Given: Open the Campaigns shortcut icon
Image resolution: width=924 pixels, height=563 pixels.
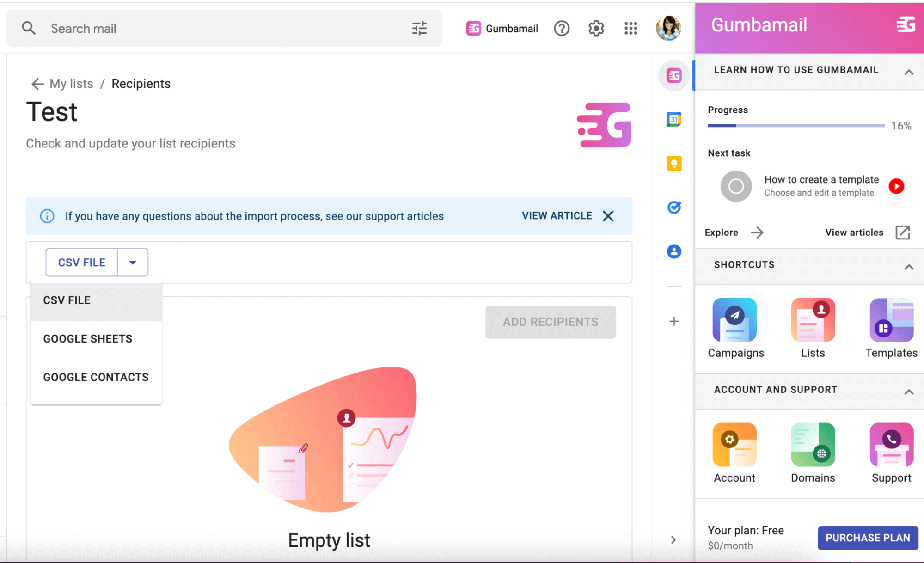Looking at the screenshot, I should [734, 320].
